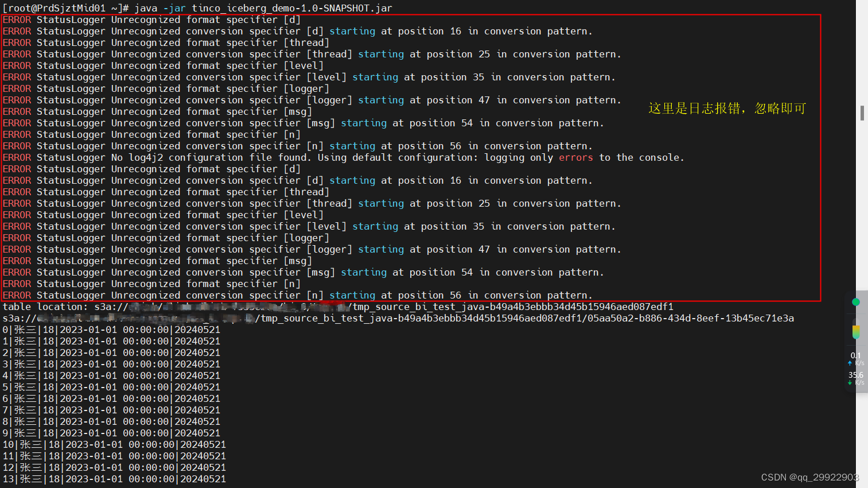The image size is (868, 488).
Task: Click output row starting with 1|张三
Action: pyautogui.click(x=111, y=341)
